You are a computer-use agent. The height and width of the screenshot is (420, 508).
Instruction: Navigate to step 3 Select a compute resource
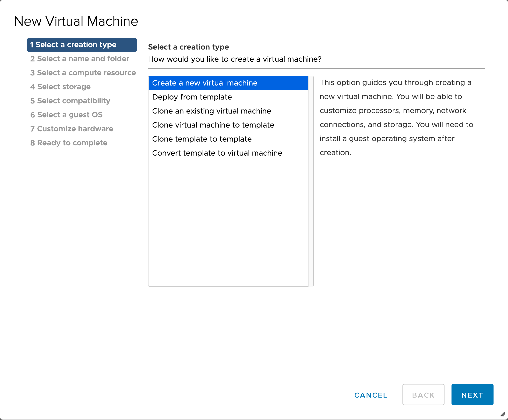coord(83,73)
